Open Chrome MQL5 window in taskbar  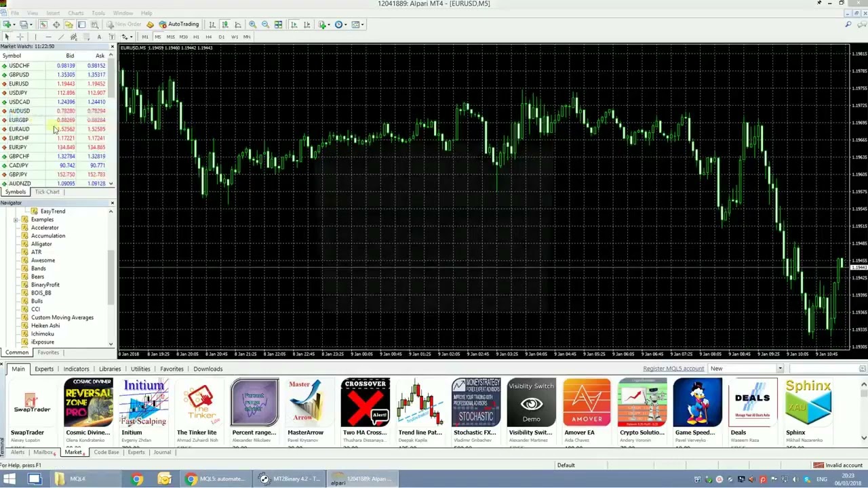tap(216, 479)
